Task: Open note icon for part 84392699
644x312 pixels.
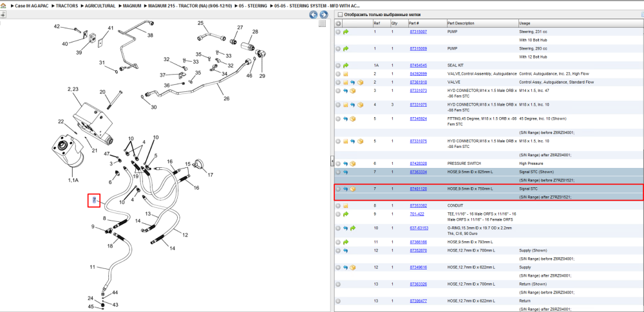Action: tap(345, 74)
